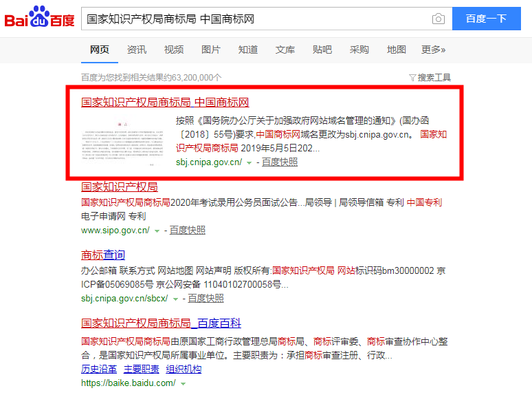The width and height of the screenshot is (532, 395).
Task: Open the 采购 tab
Action: tap(359, 50)
